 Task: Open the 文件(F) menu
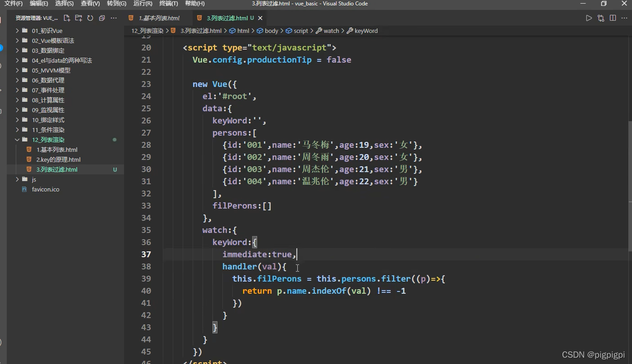coord(14,4)
